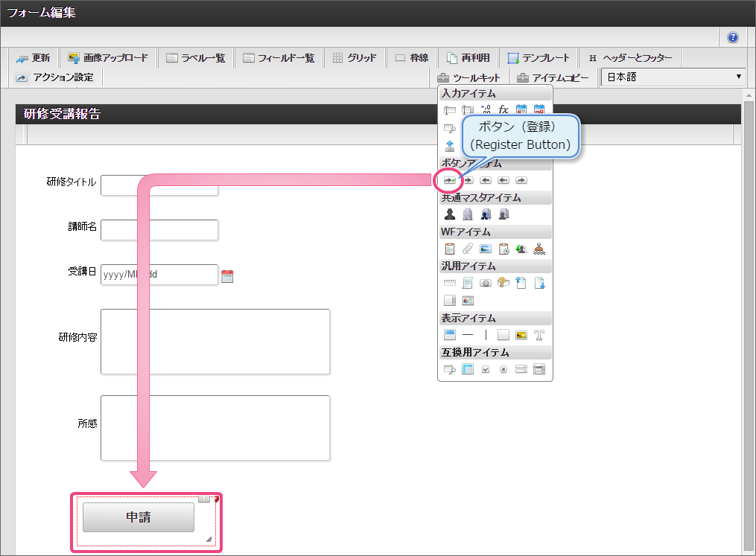
Task: Open the 日本語 language dropdown
Action: 673,77
